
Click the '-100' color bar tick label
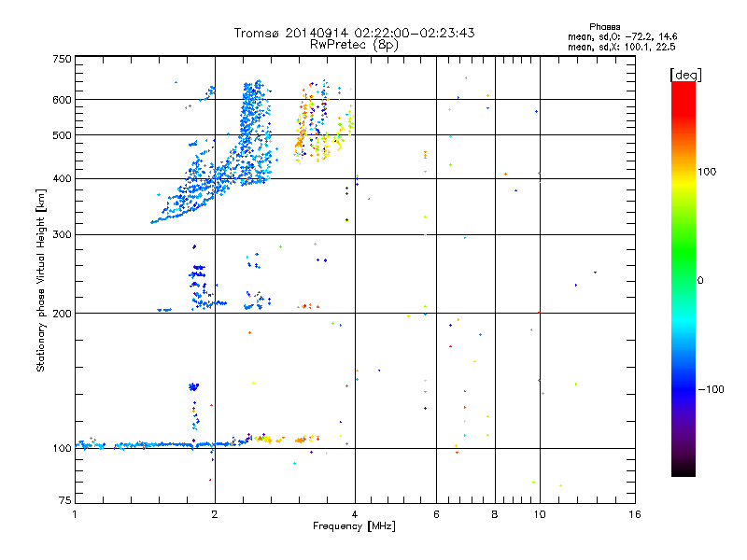[x=711, y=389]
